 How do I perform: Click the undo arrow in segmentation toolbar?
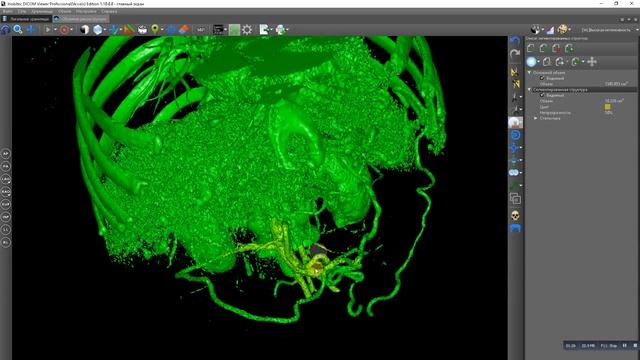[x=515, y=40]
